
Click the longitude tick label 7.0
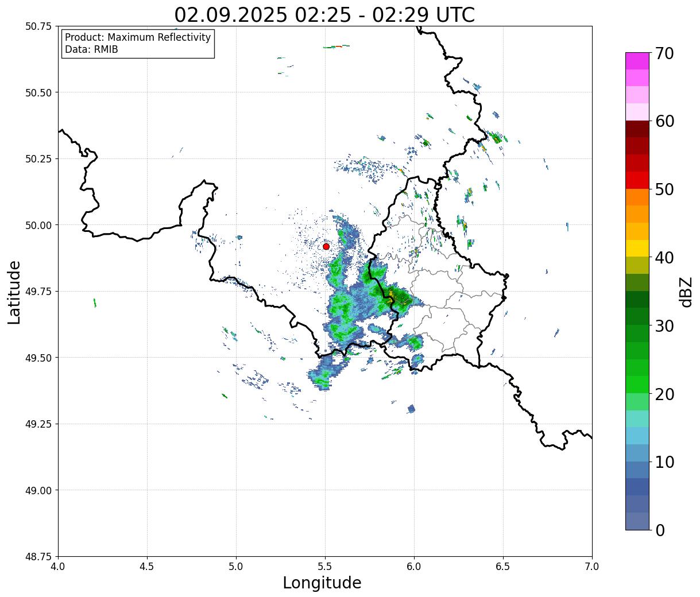(x=592, y=567)
